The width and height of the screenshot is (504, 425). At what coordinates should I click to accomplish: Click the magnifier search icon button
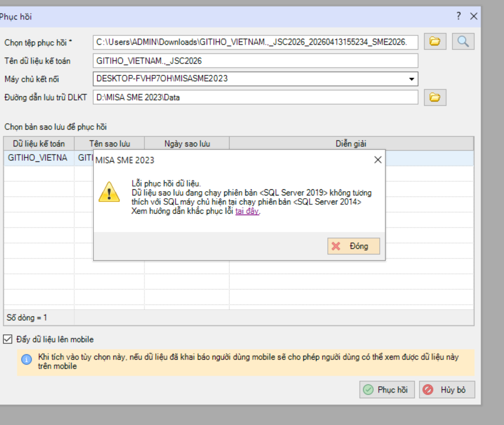click(x=463, y=42)
